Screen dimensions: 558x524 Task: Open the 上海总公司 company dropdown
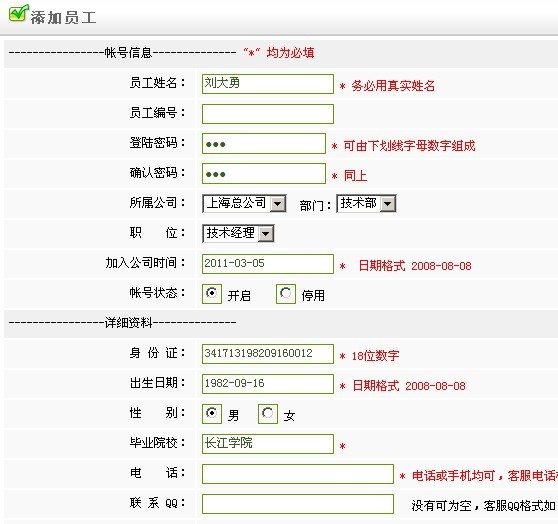[x=244, y=203]
